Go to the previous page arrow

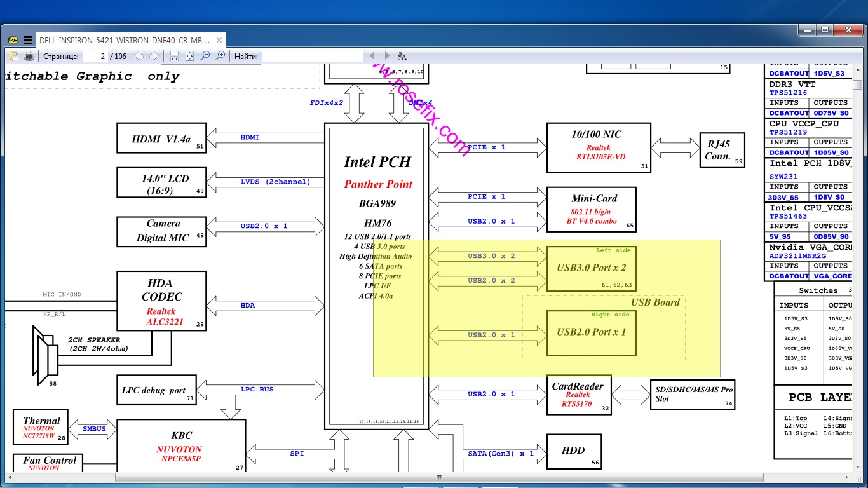tap(139, 56)
